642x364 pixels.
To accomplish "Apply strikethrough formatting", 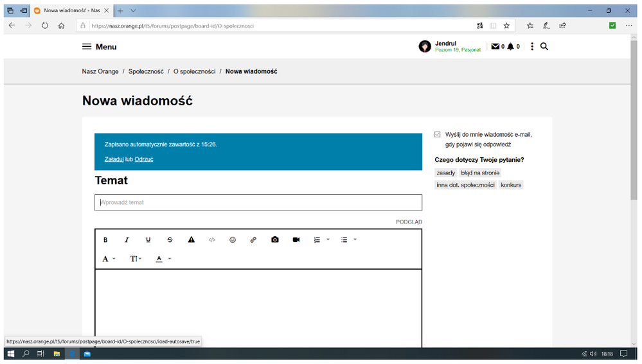I will point(170,240).
